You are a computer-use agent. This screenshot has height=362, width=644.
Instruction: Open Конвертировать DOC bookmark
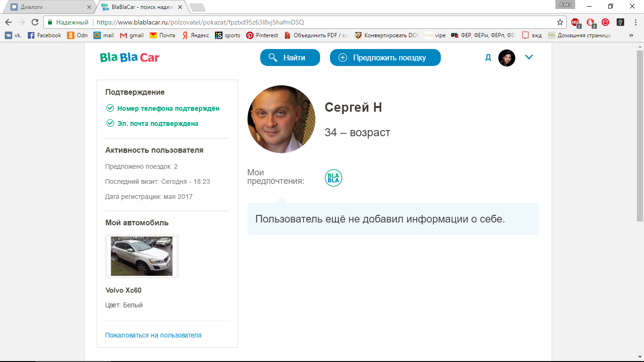click(387, 35)
